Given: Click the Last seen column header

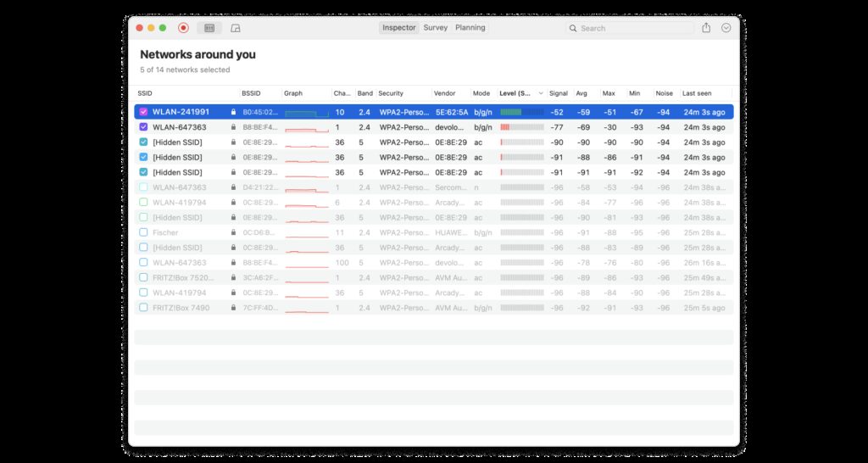Looking at the screenshot, I should (697, 93).
